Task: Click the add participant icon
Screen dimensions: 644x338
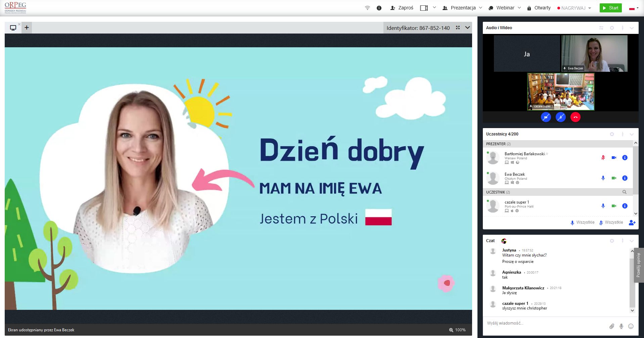Action: coord(632,223)
